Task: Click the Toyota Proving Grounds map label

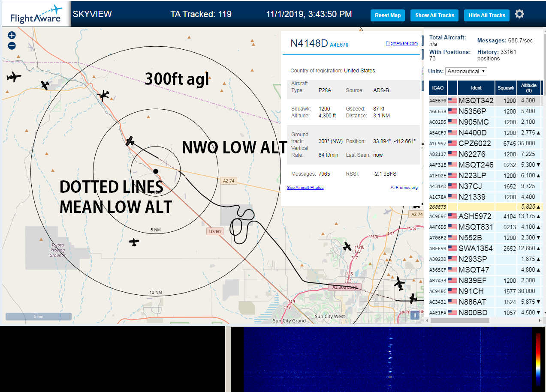Action: tap(57, 250)
